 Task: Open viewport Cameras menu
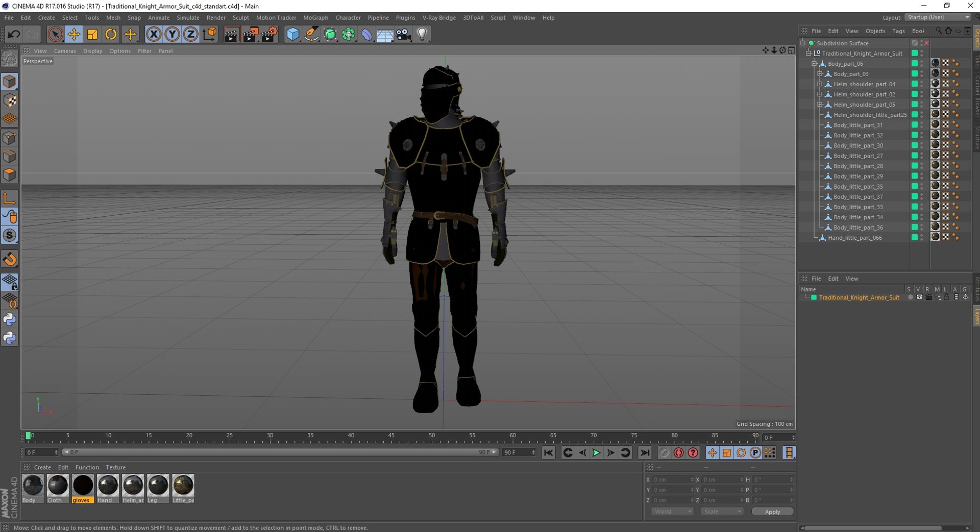click(65, 51)
